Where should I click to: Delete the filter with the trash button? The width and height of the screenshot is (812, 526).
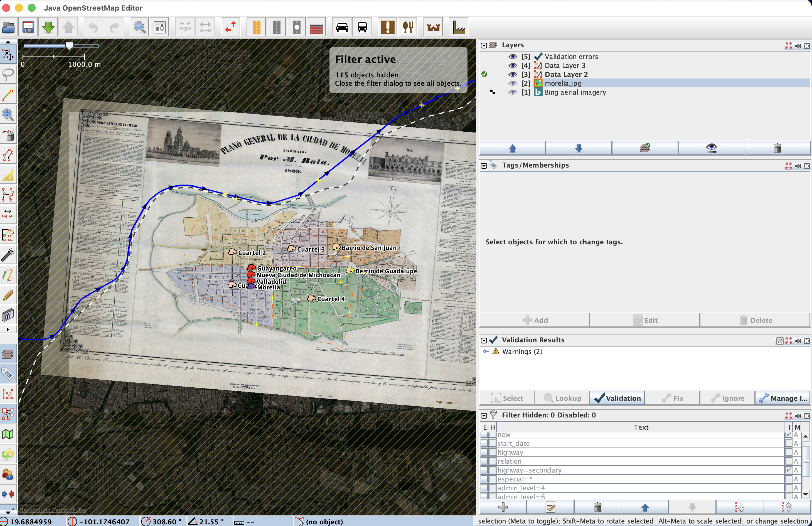(597, 507)
